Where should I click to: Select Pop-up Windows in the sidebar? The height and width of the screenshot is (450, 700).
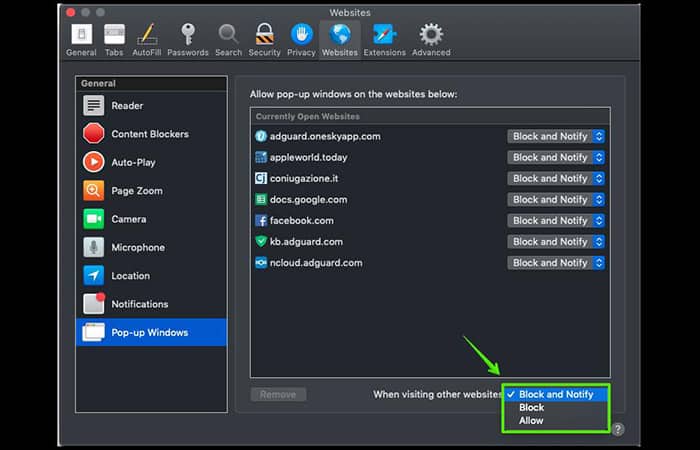151,333
